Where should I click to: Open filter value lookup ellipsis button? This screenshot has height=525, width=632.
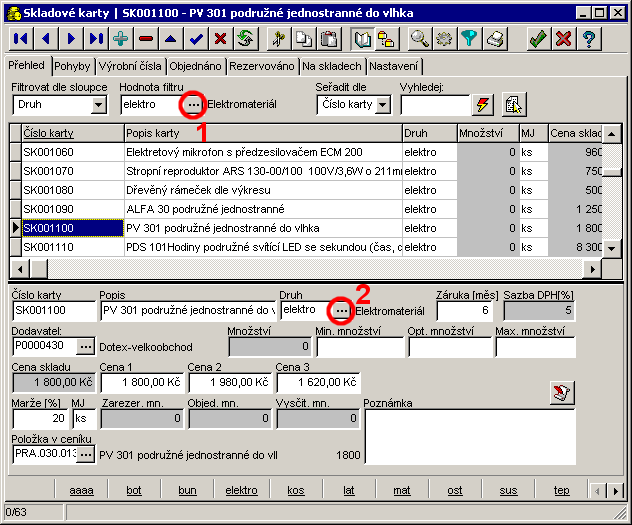point(194,104)
